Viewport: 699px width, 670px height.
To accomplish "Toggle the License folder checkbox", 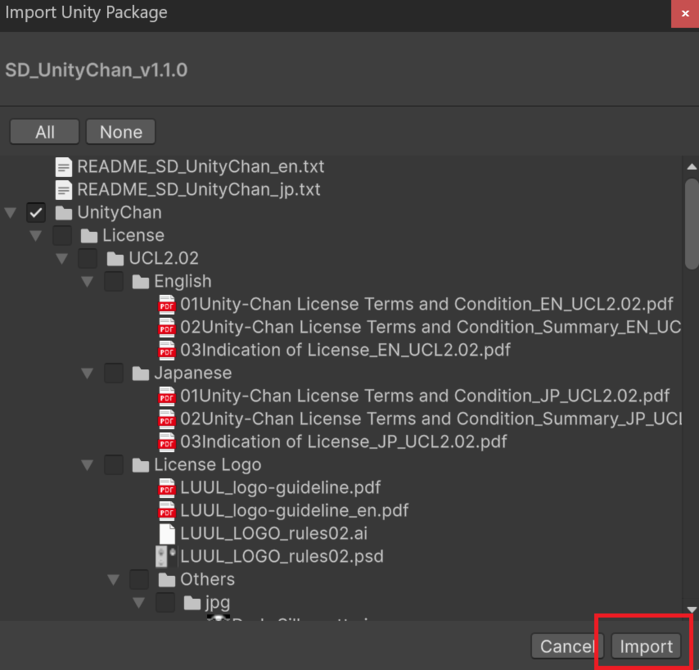I will [62, 235].
